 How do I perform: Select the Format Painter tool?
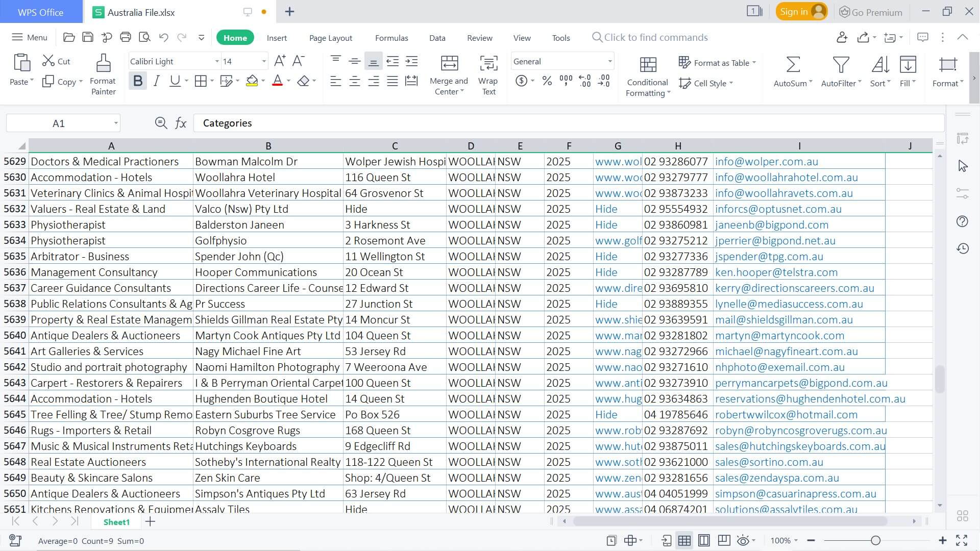click(x=103, y=74)
